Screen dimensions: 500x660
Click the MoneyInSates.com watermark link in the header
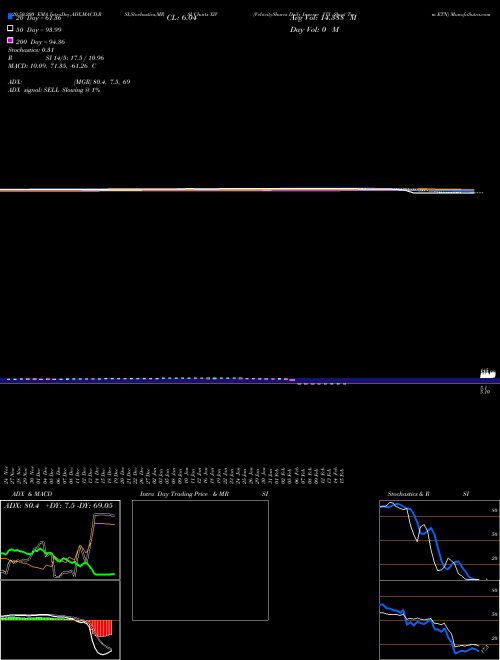(470, 14)
